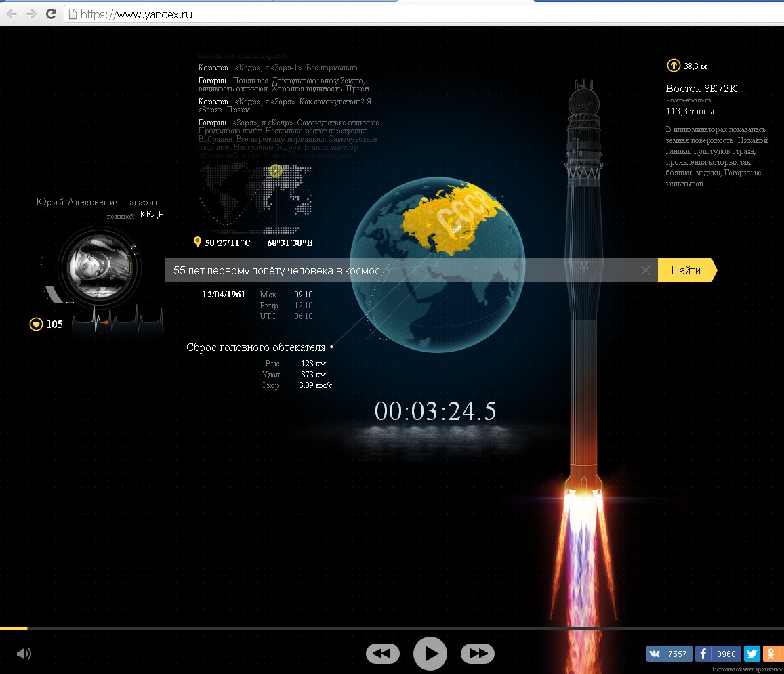Share via the Odnoklassniki icon

(772, 654)
